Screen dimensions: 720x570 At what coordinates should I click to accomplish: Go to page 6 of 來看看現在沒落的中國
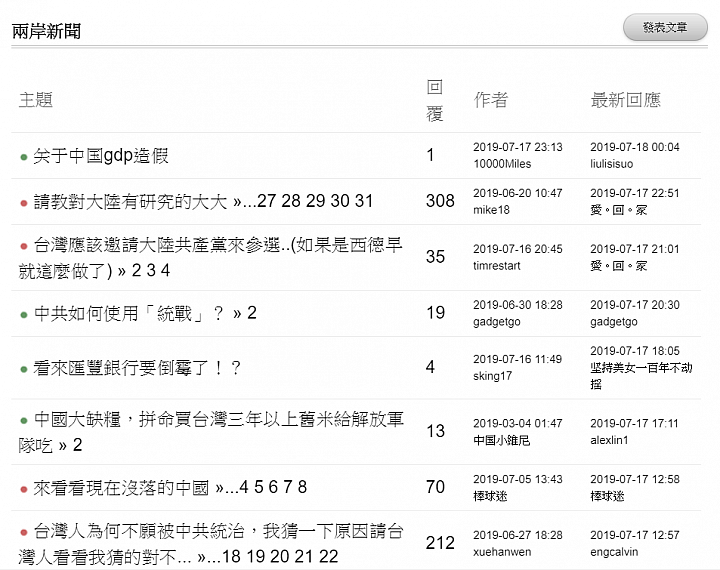[x=273, y=487]
